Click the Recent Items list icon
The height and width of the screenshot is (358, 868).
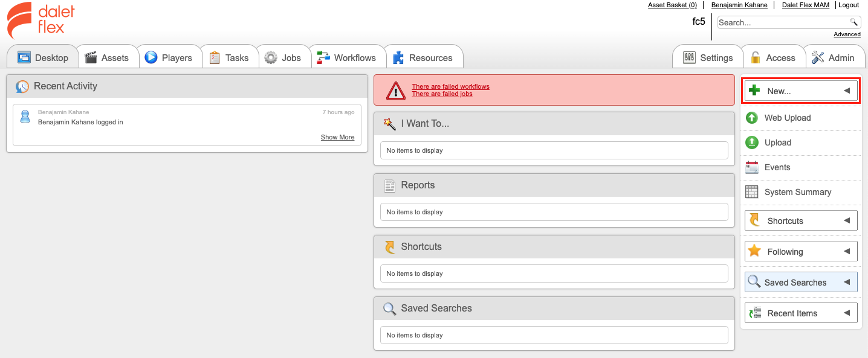755,313
